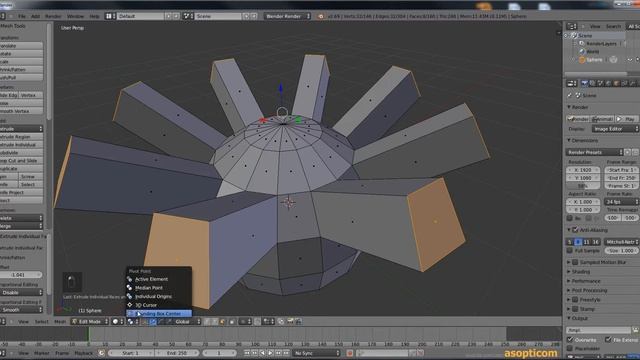Enable Full Sample checkbox
Viewport: 640px width, 360px height.
(x=570, y=251)
